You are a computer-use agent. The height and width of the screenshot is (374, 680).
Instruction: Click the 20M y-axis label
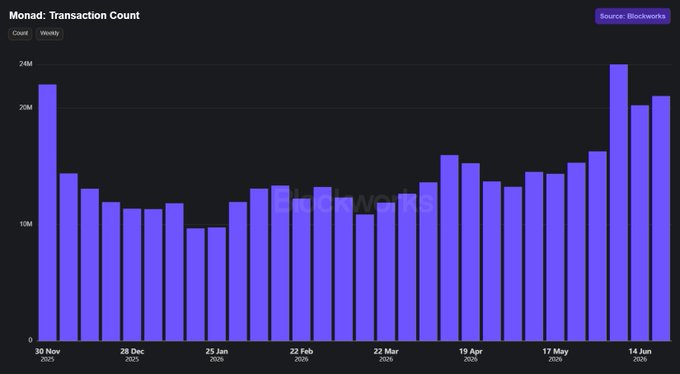26,107
